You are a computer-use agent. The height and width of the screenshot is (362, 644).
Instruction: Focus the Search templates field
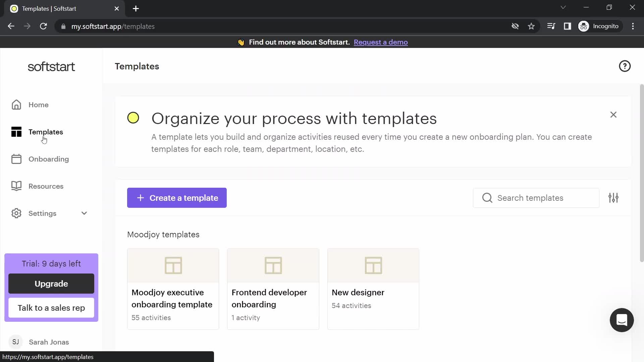point(536,198)
